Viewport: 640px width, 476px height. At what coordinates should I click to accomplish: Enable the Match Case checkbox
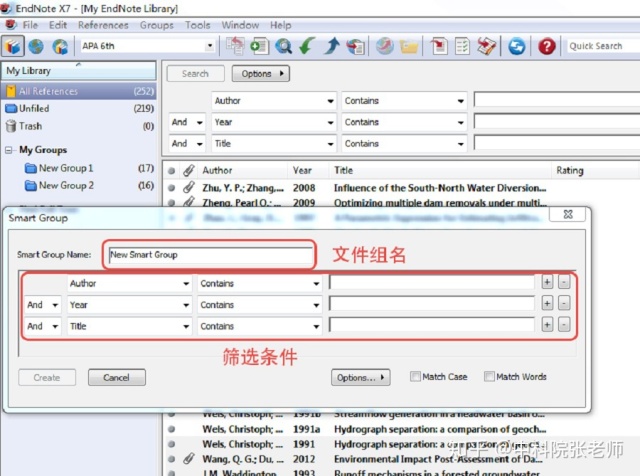(415, 376)
